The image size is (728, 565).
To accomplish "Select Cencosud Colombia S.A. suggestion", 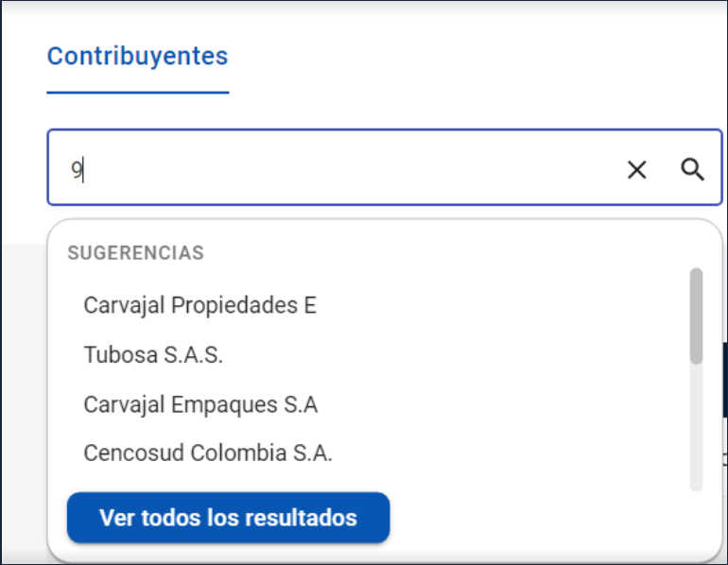I will (x=208, y=454).
